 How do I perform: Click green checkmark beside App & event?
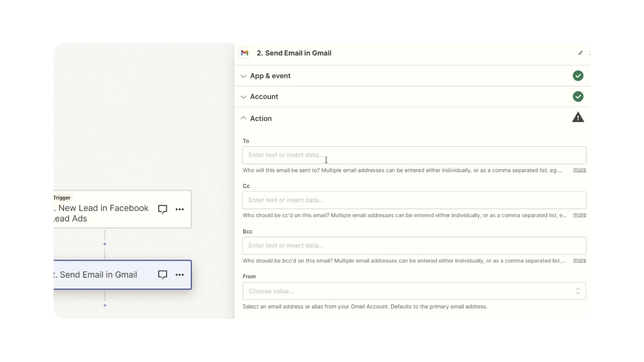(x=578, y=76)
